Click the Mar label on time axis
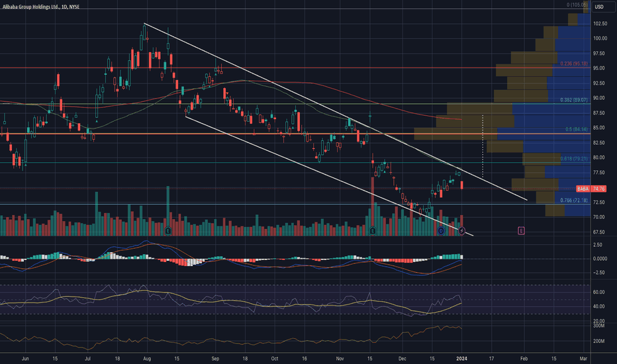The image size is (617, 364). 583,359
